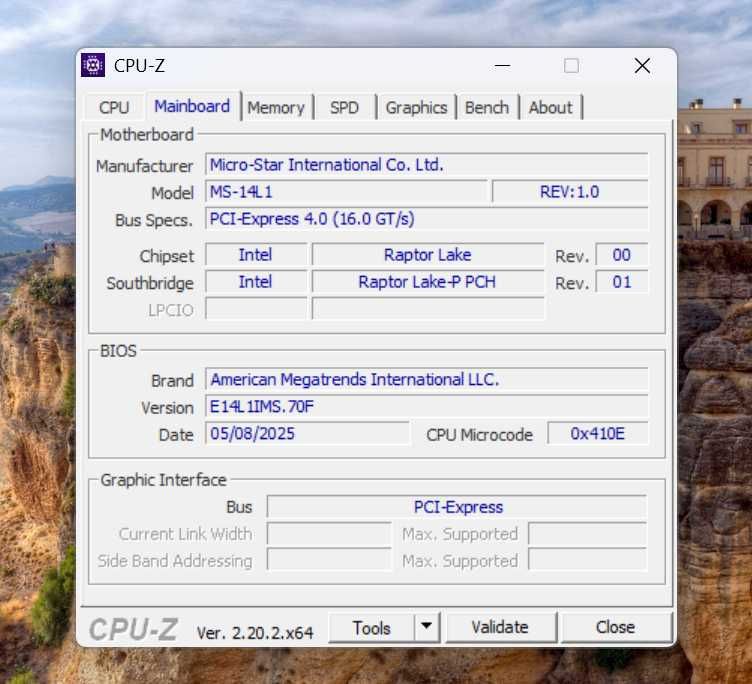Viewport: 752px width, 684px height.
Task: Click the Manufacturer field Micro-Star International
Action: coord(426,165)
